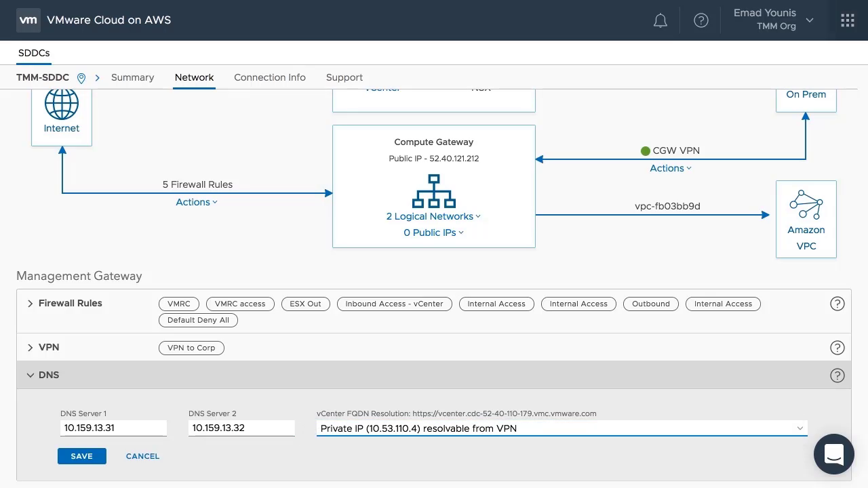Open the notifications bell
Image resolution: width=868 pixels, height=488 pixels.
660,20
